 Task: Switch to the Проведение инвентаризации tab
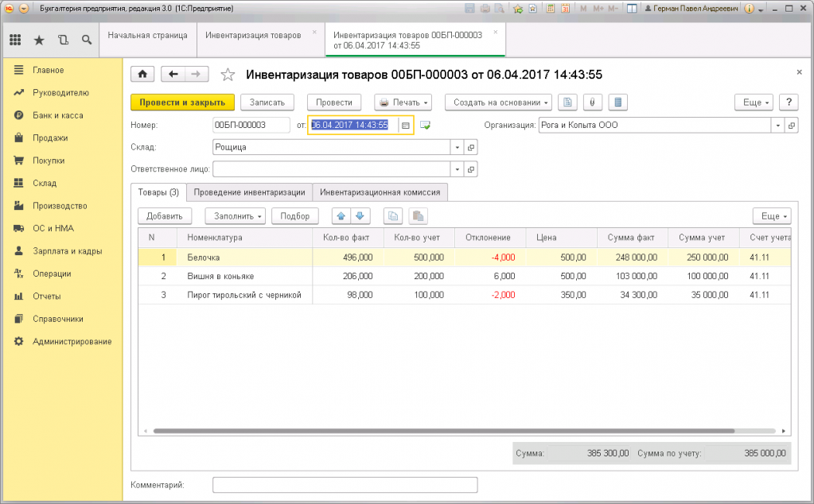(249, 192)
